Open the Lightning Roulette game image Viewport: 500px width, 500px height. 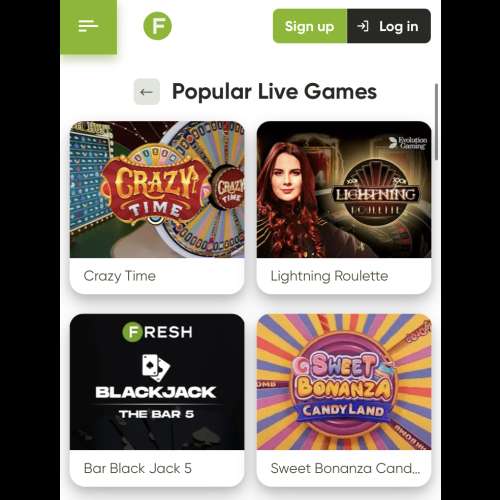click(344, 189)
